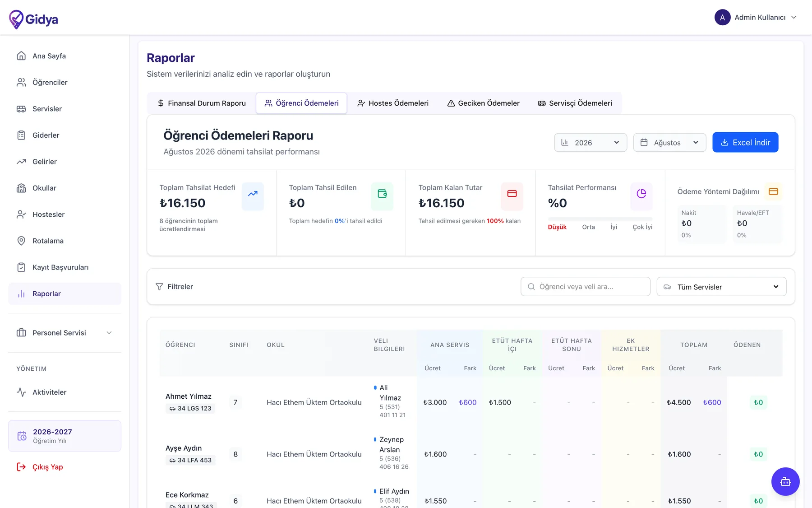Click the Havale/EFT payment method box

[x=757, y=224]
